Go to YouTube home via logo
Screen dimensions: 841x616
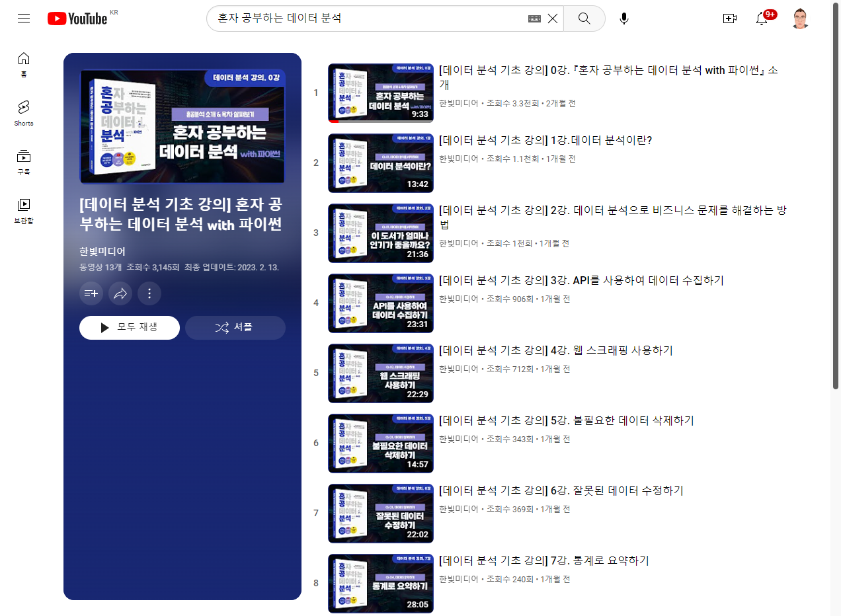click(77, 19)
